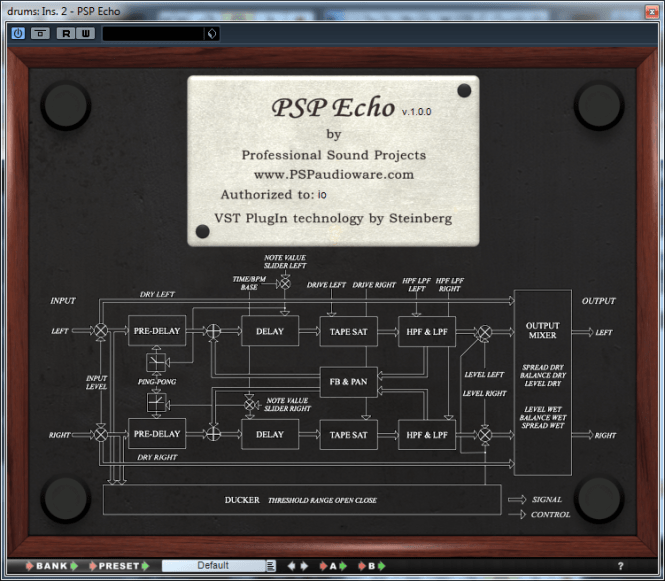Select the Default preset name field
The image size is (665, 581).
tap(213, 566)
